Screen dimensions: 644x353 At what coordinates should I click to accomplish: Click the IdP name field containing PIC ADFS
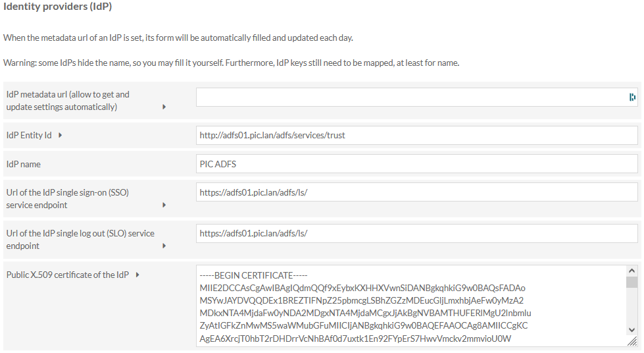coord(417,164)
